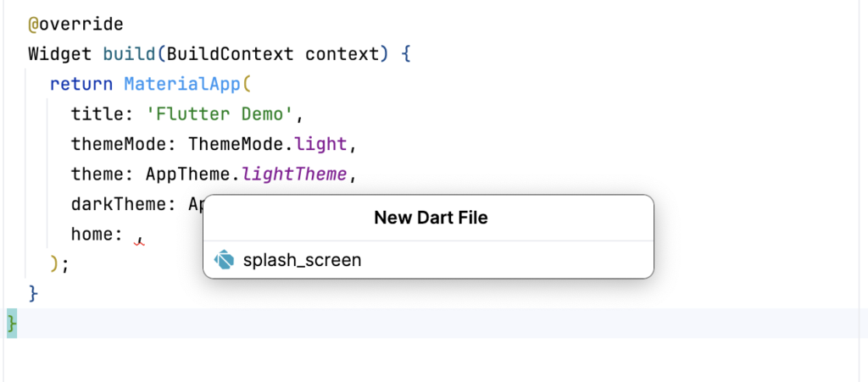This screenshot has height=382, width=868.
Task: Click the highlighted green closing brace
Action: [11, 323]
